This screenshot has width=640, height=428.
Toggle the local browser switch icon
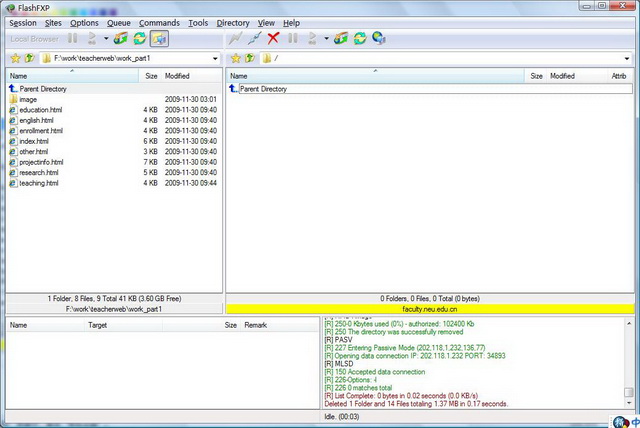click(x=159, y=39)
